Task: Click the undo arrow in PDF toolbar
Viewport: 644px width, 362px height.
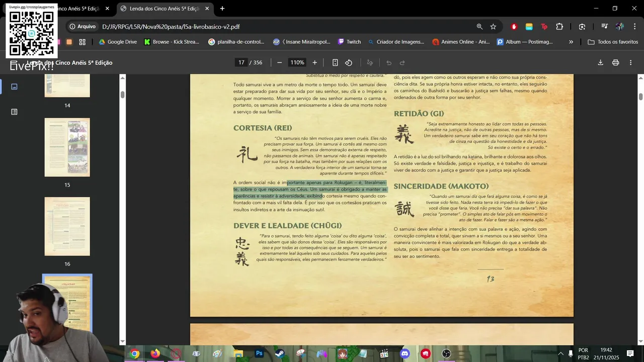Action: (388, 62)
